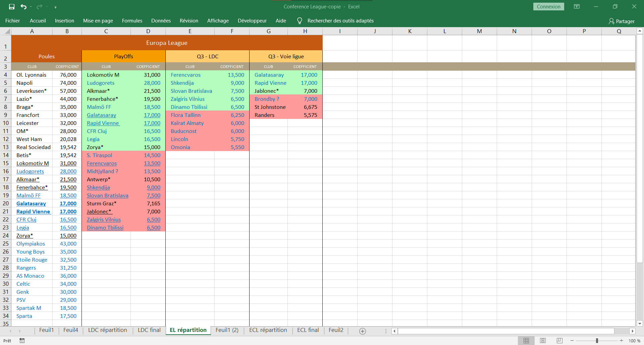The width and height of the screenshot is (644, 345).
Task: Open the underlined Galatasaray link in Poules
Action: (31, 203)
